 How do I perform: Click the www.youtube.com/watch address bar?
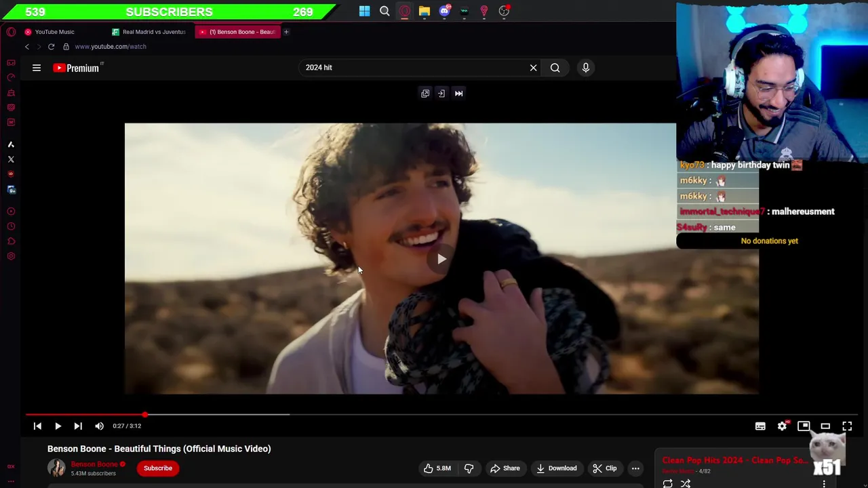[111, 47]
